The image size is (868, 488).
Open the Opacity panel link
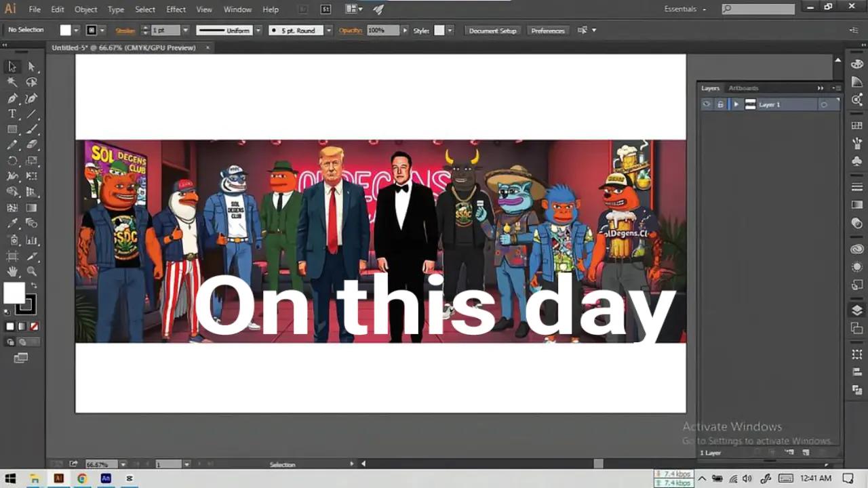[x=351, y=30]
